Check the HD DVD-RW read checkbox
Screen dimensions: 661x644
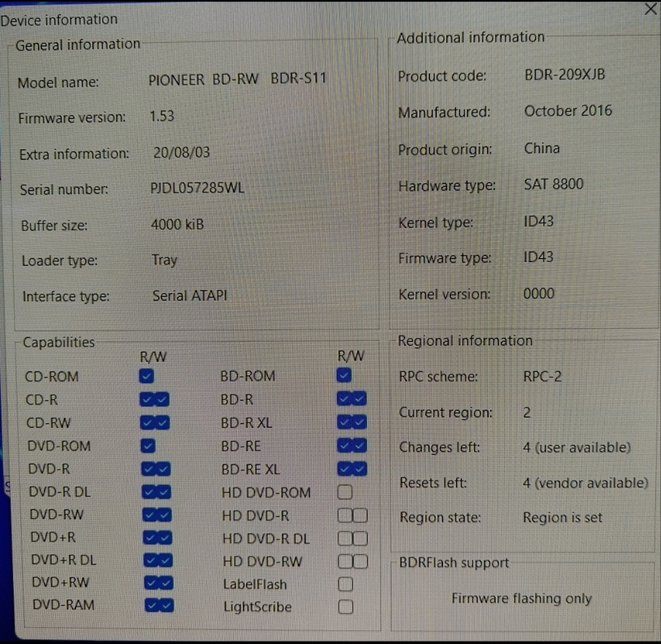pos(345,561)
